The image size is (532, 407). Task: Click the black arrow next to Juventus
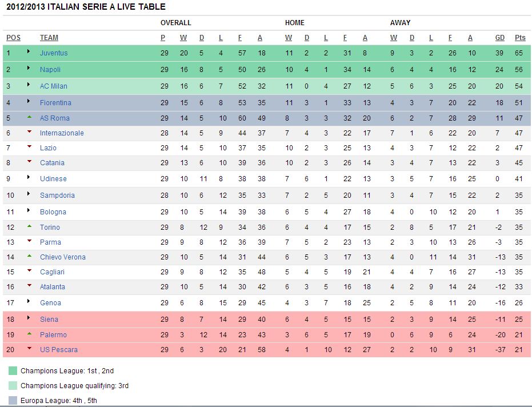(29, 52)
